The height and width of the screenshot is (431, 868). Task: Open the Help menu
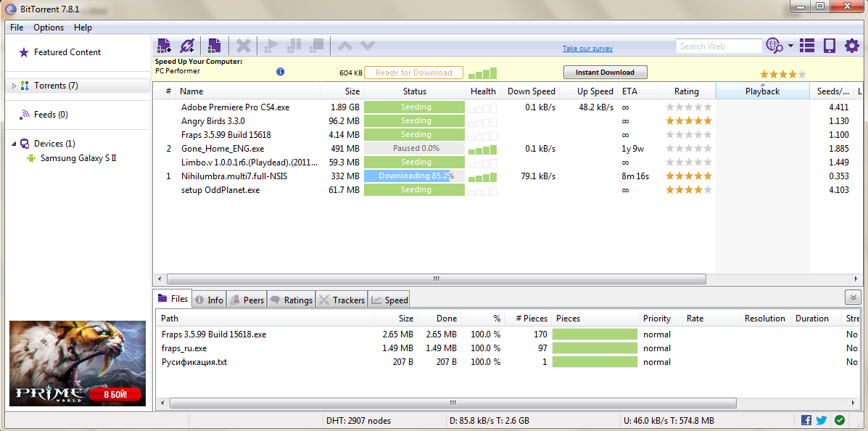pyautogui.click(x=83, y=27)
